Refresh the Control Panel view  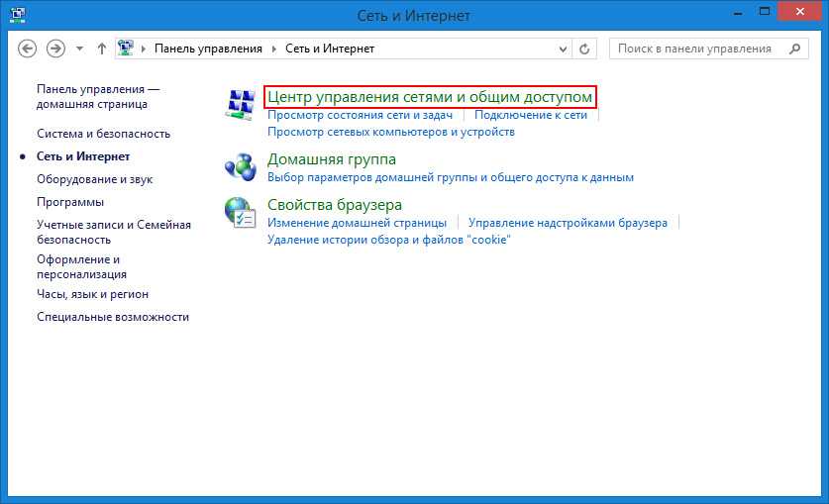point(585,49)
